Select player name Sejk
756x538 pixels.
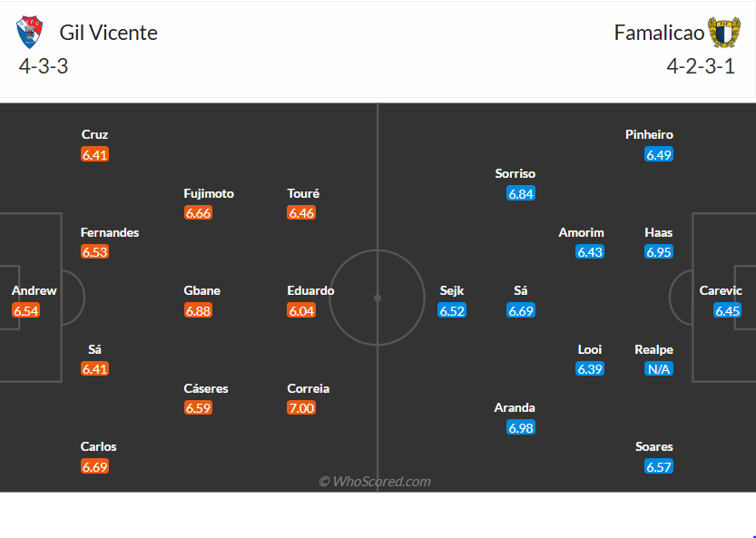click(452, 290)
